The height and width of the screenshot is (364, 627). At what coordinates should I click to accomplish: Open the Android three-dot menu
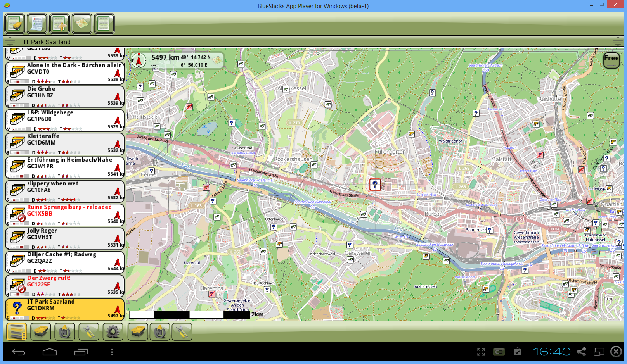[112, 352]
